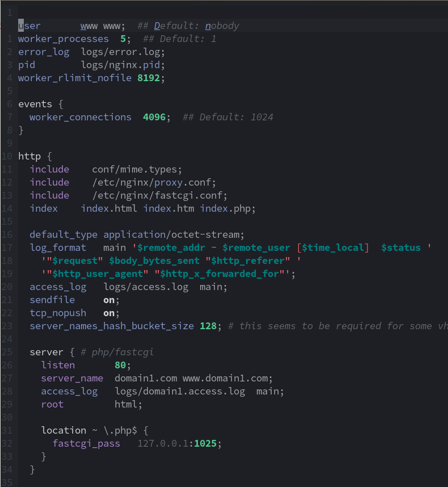Click the 'location' keyword
The image size is (448, 487).
[x=64, y=430]
